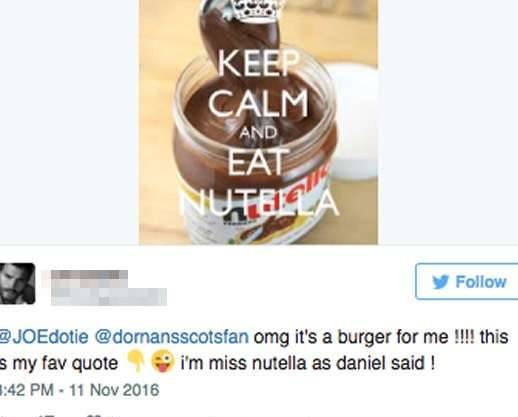The height and width of the screenshot is (417, 518).
Task: Open the @JOEdotie mention
Action: pyautogui.click(x=44, y=337)
